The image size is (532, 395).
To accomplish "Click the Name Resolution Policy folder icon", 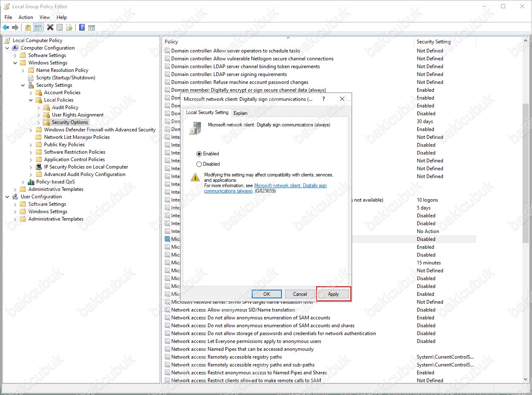I will point(31,70).
